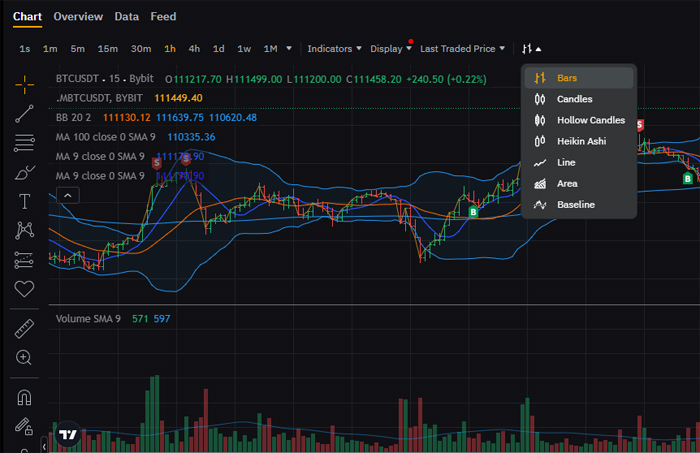700x453 pixels.
Task: Select the 1s timeframe
Action: tap(25, 49)
